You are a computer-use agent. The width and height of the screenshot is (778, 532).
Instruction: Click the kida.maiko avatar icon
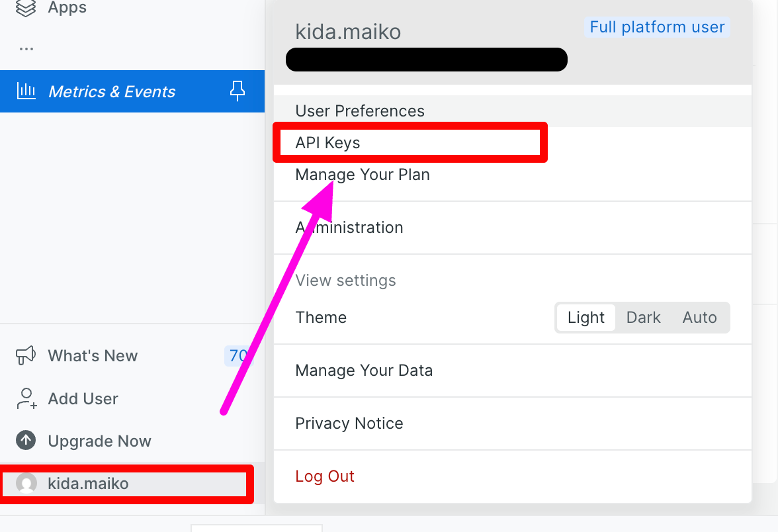[26, 483]
